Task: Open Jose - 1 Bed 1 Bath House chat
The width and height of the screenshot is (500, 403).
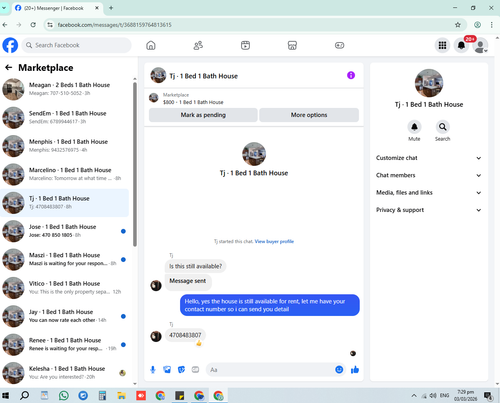Action: tap(65, 231)
